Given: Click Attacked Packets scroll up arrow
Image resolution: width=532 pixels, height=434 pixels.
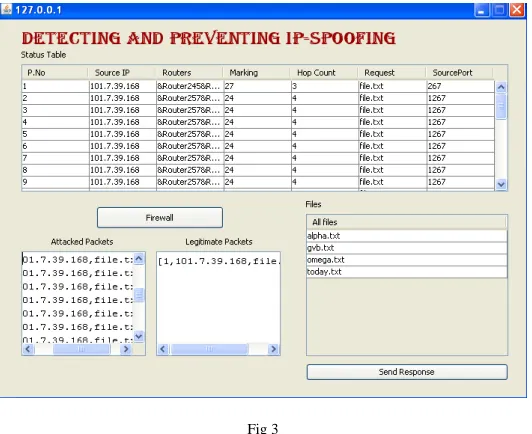Looking at the screenshot, I should (139, 259).
